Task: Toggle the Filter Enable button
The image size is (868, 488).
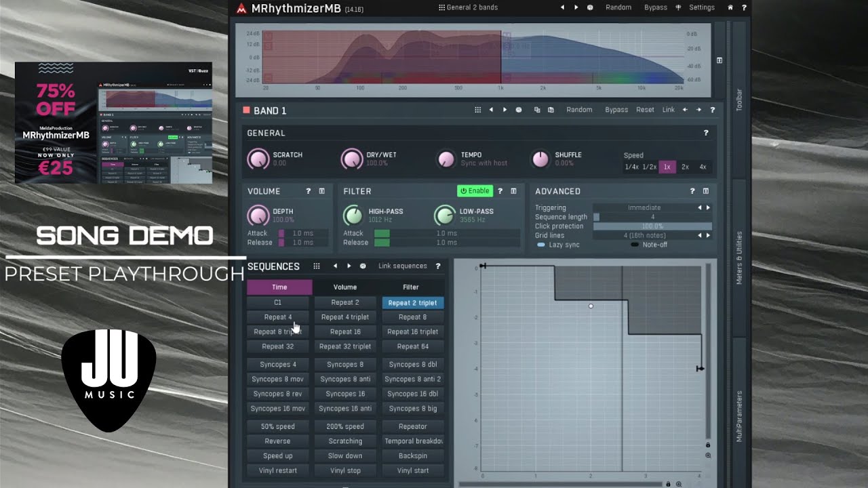Action: (x=475, y=191)
